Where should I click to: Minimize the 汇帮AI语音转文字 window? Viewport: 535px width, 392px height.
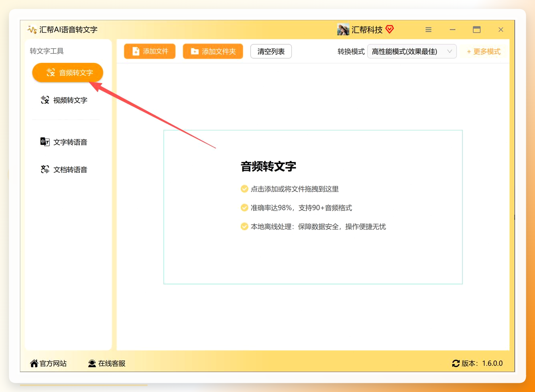pyautogui.click(x=452, y=29)
